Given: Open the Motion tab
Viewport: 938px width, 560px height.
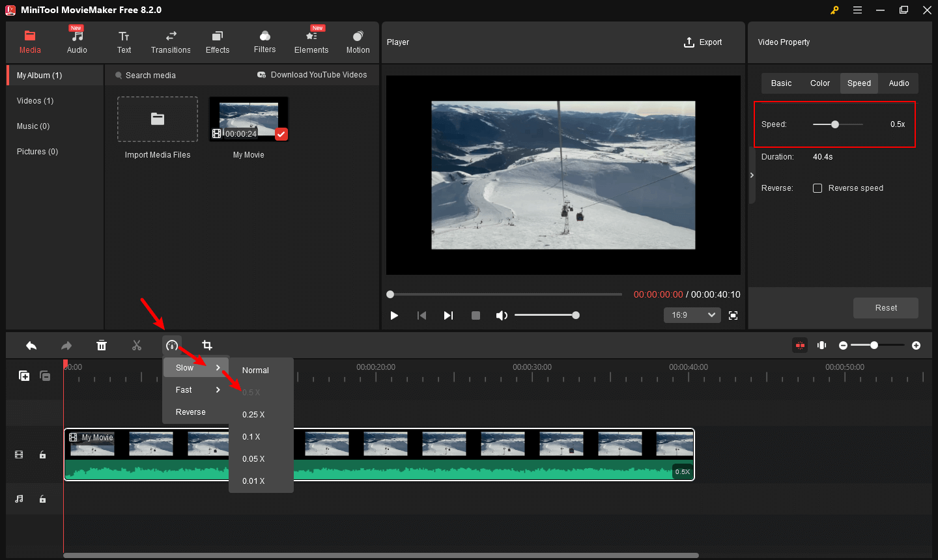Looking at the screenshot, I should tap(358, 42).
